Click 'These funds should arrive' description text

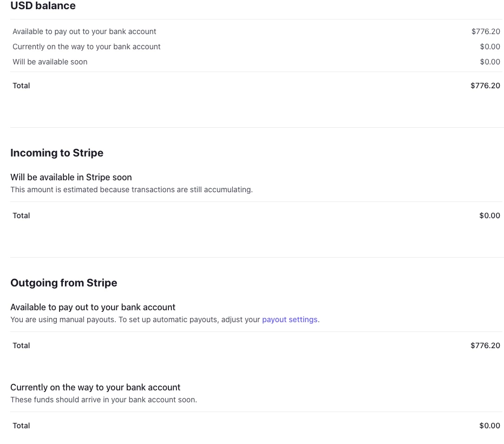pyautogui.click(x=103, y=400)
